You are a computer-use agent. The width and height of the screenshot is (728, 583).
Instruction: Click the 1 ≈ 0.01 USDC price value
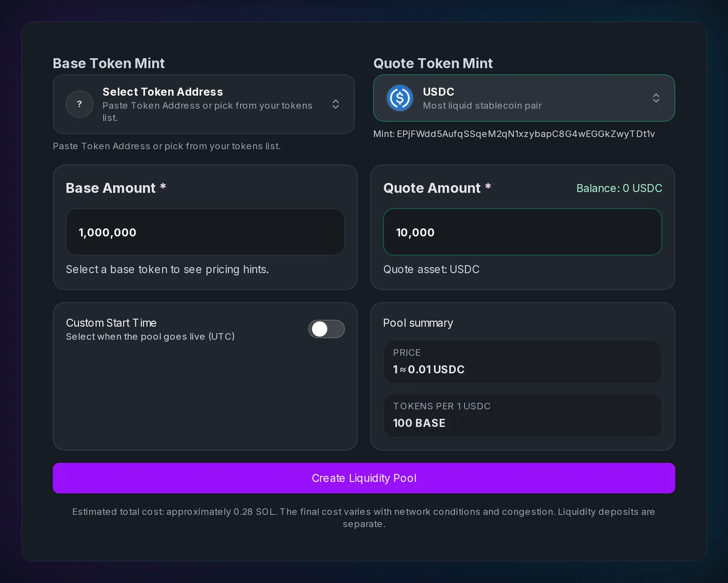[x=429, y=370]
